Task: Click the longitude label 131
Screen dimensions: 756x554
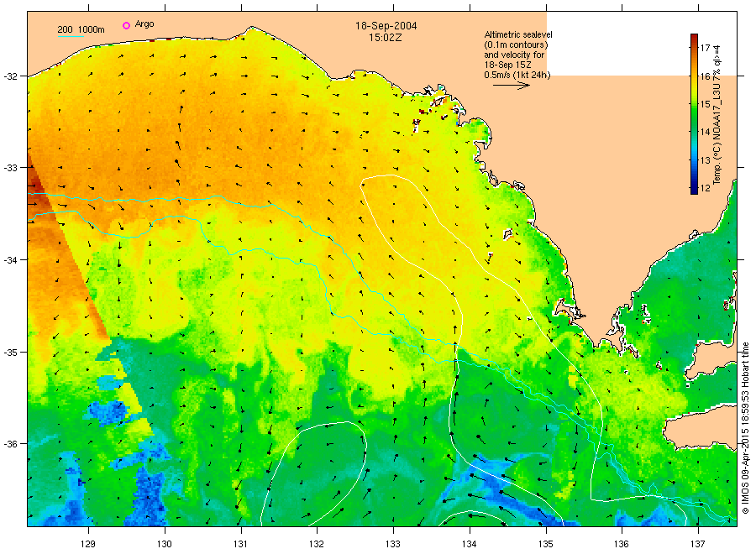Action: point(240,545)
